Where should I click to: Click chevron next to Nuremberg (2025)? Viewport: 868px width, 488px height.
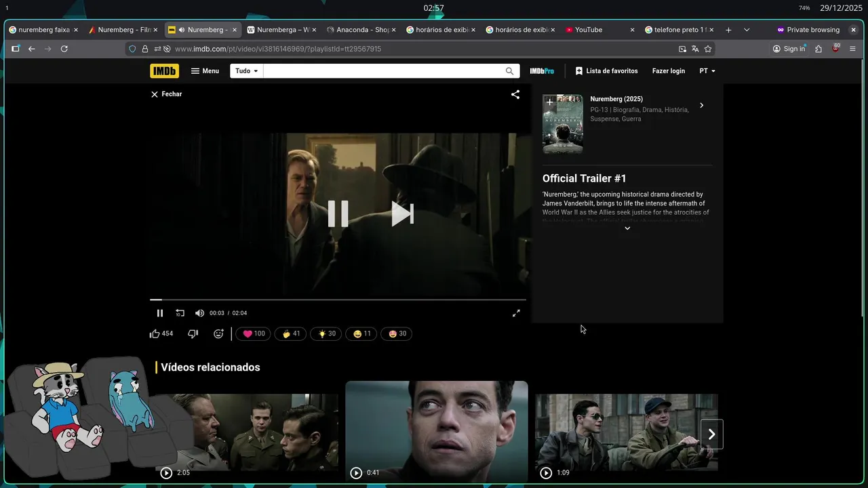pyautogui.click(x=701, y=105)
